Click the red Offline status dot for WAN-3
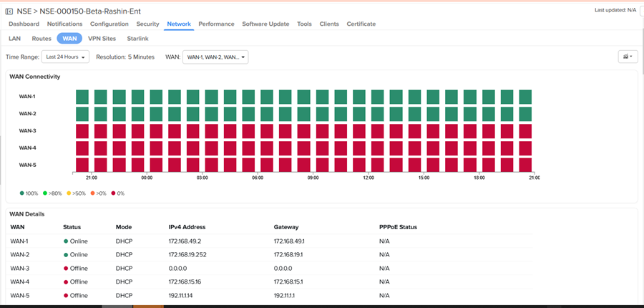 [66, 268]
